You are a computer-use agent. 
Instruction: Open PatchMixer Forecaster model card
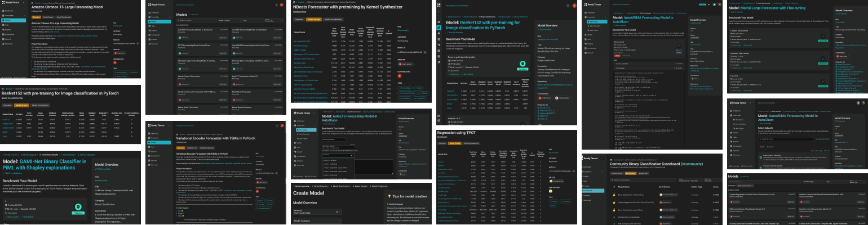pos(257,96)
